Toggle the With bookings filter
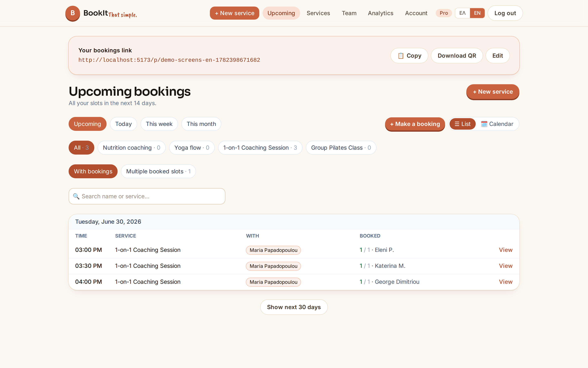 (x=93, y=171)
